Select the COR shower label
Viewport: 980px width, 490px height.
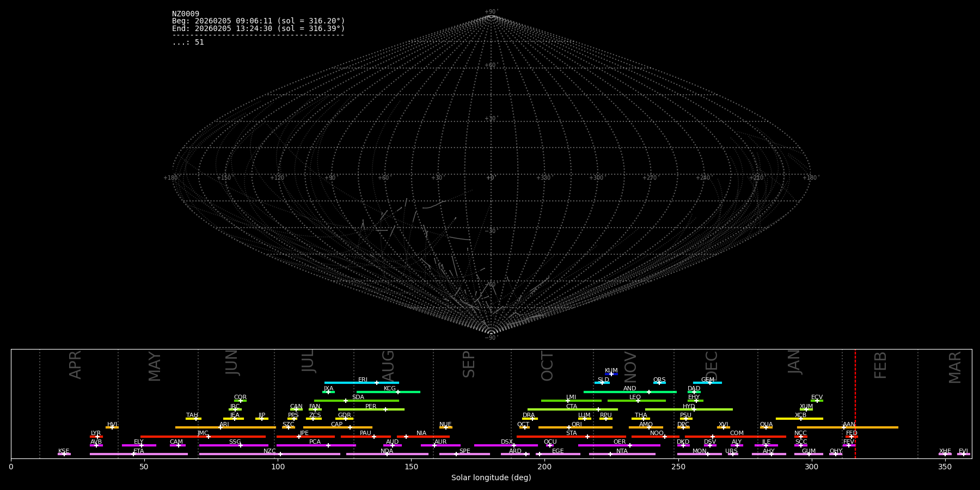[x=240, y=397]
